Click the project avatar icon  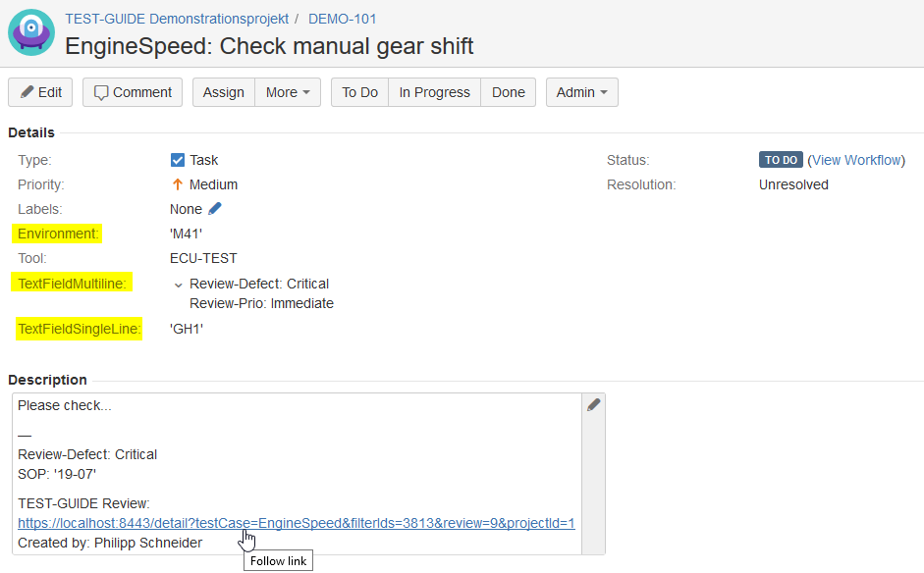point(31,32)
